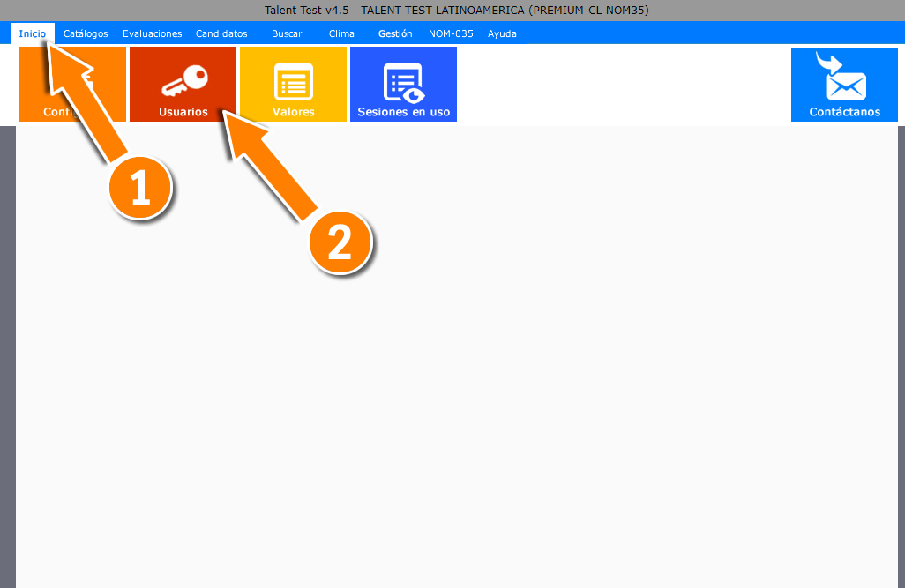Screen dimensions: 905x588
Task: Open the Catálogos menu
Action: pyautogui.click(x=86, y=33)
